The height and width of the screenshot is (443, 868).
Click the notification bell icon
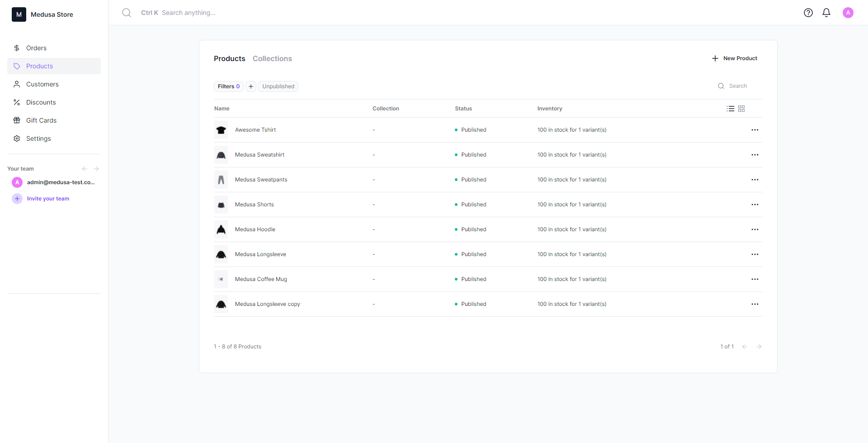826,13
